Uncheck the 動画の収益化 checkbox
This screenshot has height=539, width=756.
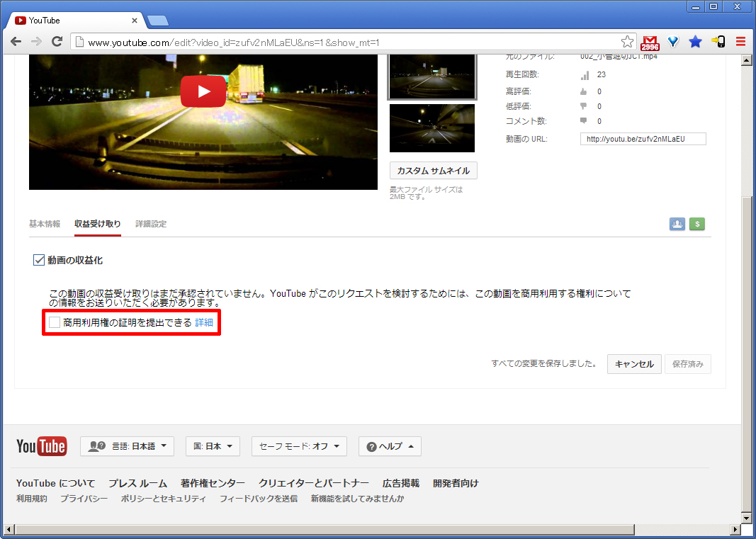click(38, 261)
